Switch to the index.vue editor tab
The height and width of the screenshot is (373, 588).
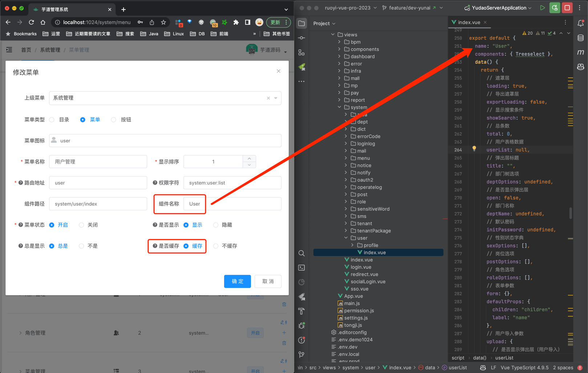tap(469, 23)
